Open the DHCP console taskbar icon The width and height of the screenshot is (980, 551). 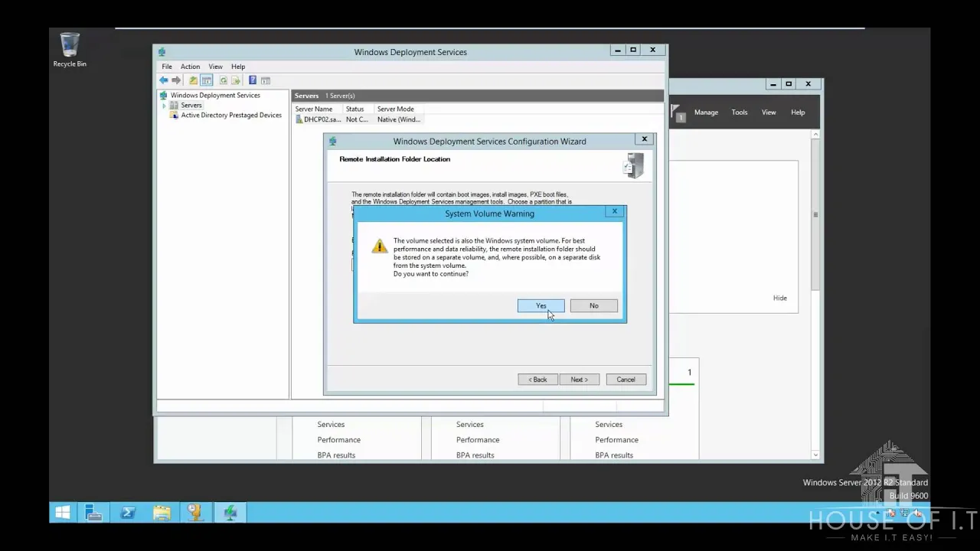tap(195, 513)
